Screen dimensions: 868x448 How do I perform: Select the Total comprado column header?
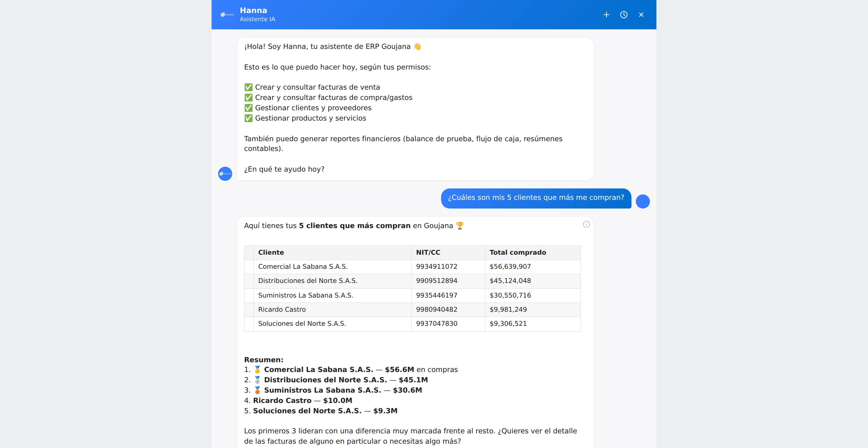(x=533, y=253)
